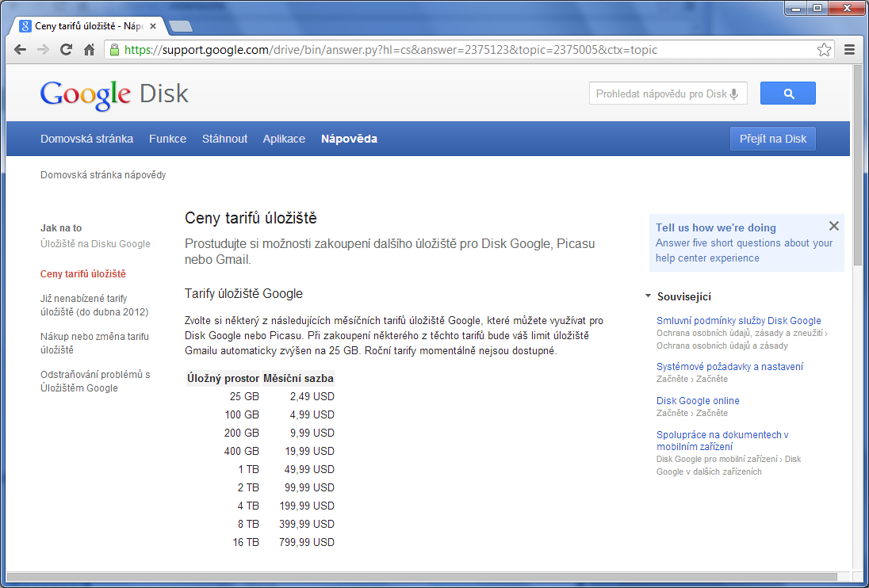
Task: Click the 'Tarify úložiště Google' subheading
Action: point(244,293)
